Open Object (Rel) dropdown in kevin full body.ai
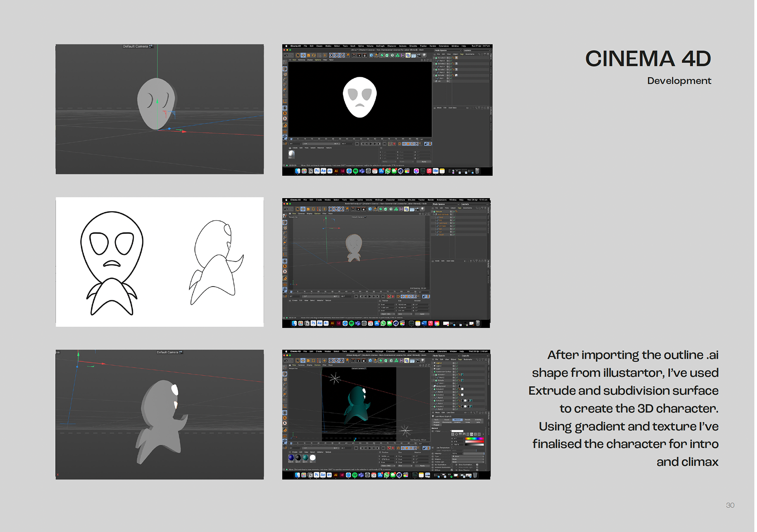Viewport: 757px width, 532px height. point(388,314)
